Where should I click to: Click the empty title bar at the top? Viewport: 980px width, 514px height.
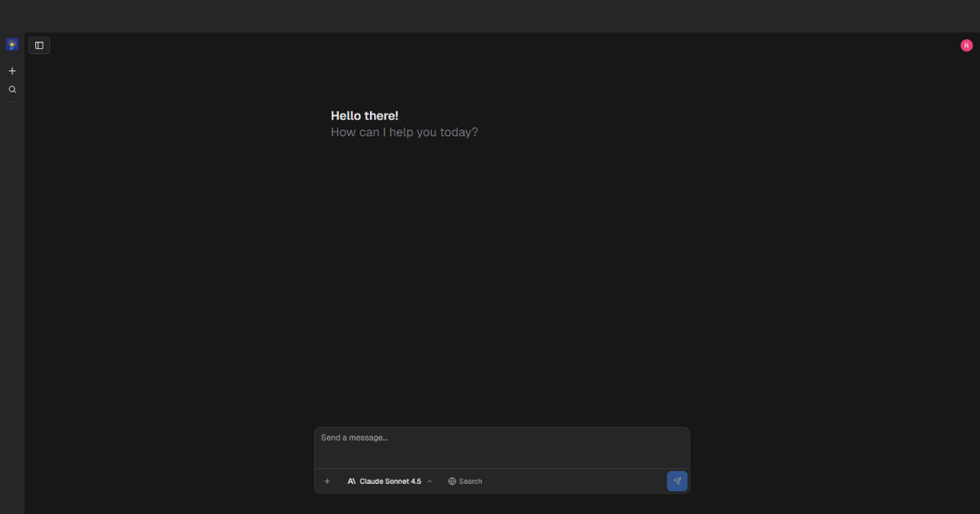(490, 16)
